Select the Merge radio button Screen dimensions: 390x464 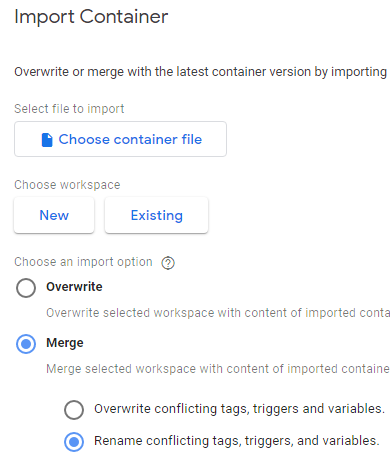pos(26,344)
